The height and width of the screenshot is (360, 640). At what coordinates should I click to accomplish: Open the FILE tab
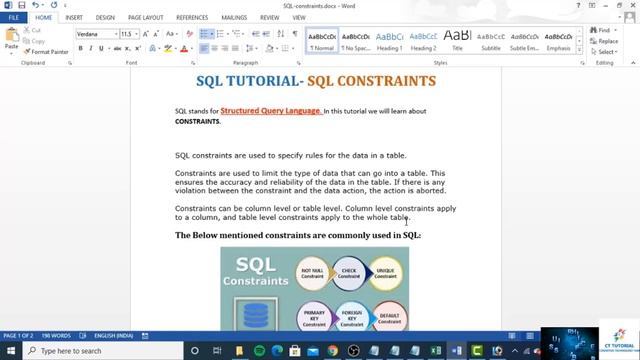[13, 18]
